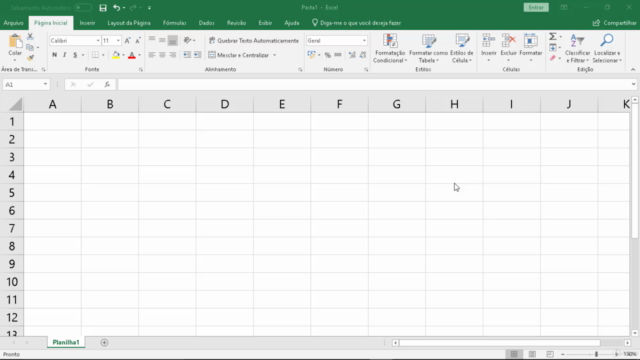The height and width of the screenshot is (360, 640).
Task: Open Classificar e Filtrar
Action: 578,48
